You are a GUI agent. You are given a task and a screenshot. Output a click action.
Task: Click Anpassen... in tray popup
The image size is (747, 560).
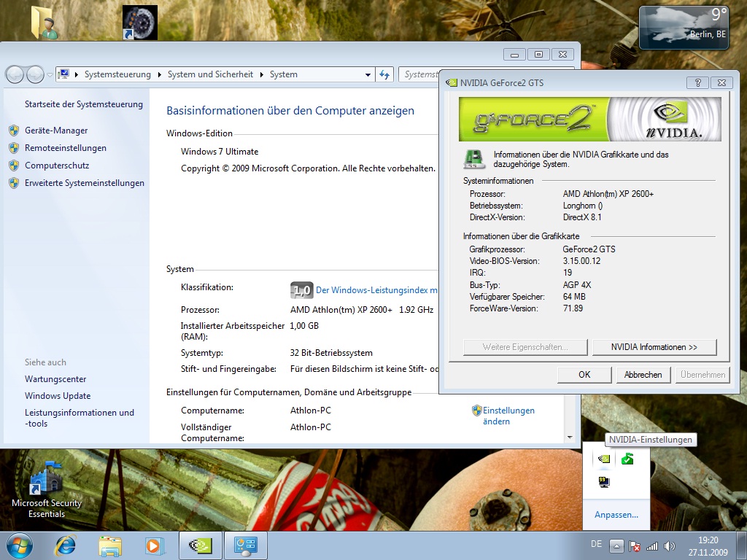click(616, 515)
